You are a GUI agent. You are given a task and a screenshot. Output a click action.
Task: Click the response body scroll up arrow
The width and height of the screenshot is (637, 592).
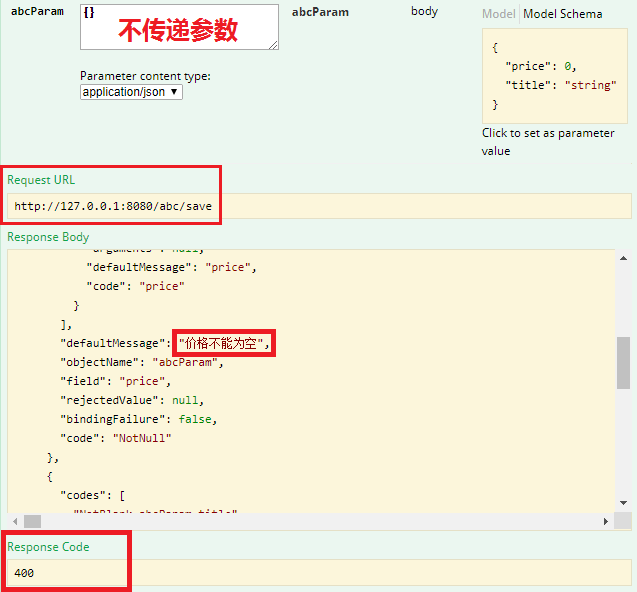coord(623,258)
